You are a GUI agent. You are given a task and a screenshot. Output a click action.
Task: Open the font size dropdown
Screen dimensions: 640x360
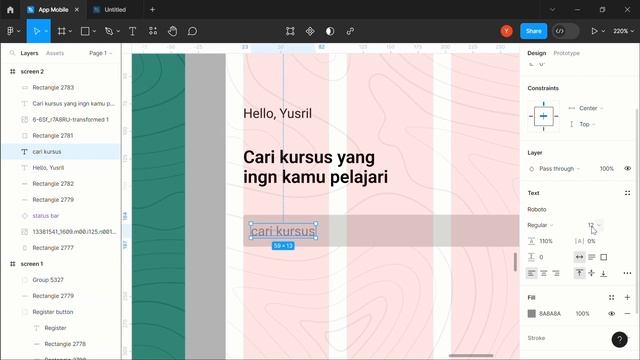pos(599,225)
